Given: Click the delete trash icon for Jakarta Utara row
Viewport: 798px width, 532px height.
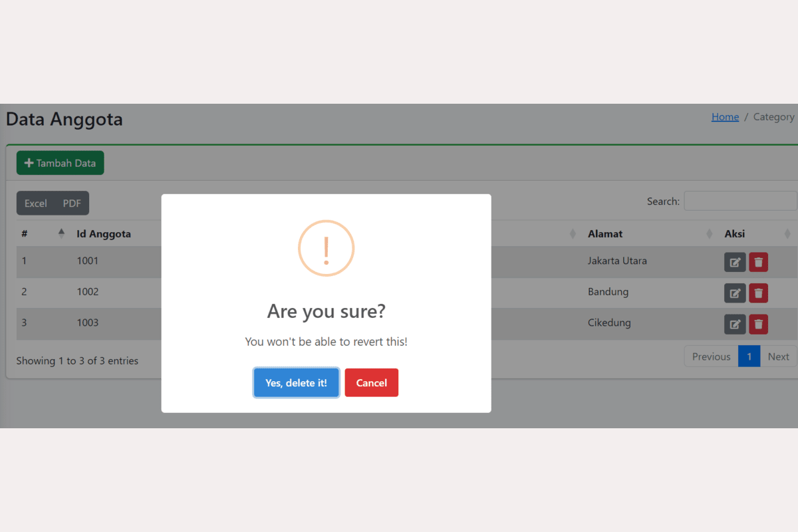Looking at the screenshot, I should (x=758, y=262).
